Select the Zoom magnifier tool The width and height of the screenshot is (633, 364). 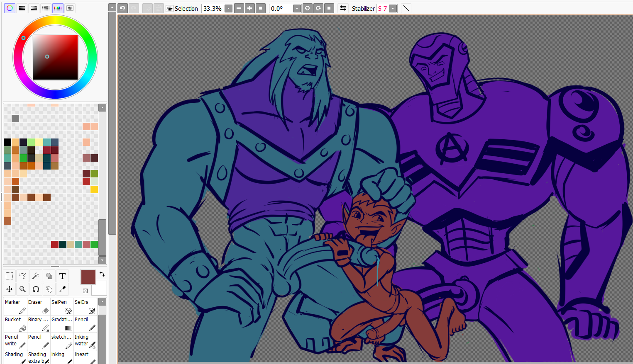coord(22,289)
